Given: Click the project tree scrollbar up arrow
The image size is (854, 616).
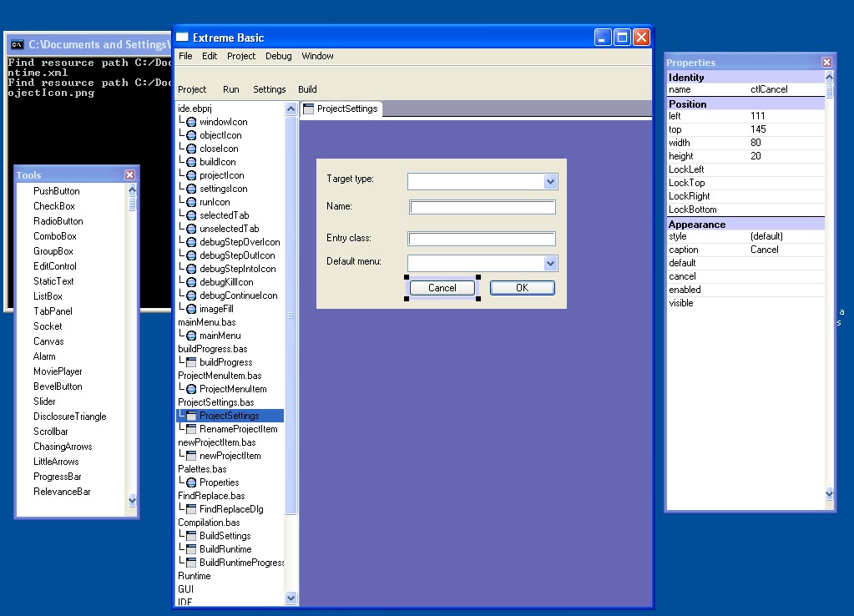Looking at the screenshot, I should pos(291,109).
